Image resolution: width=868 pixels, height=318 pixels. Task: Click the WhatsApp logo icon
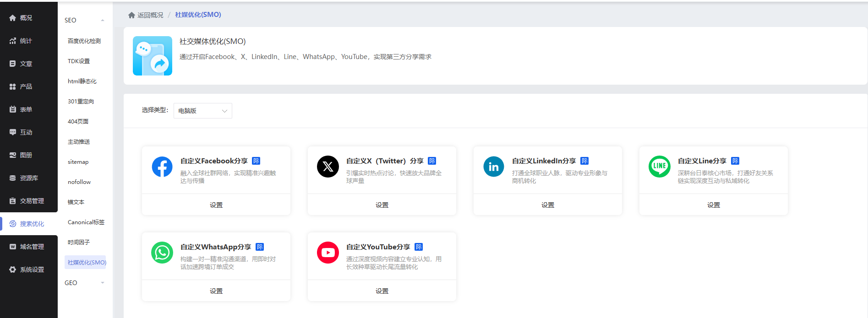pyautogui.click(x=162, y=253)
